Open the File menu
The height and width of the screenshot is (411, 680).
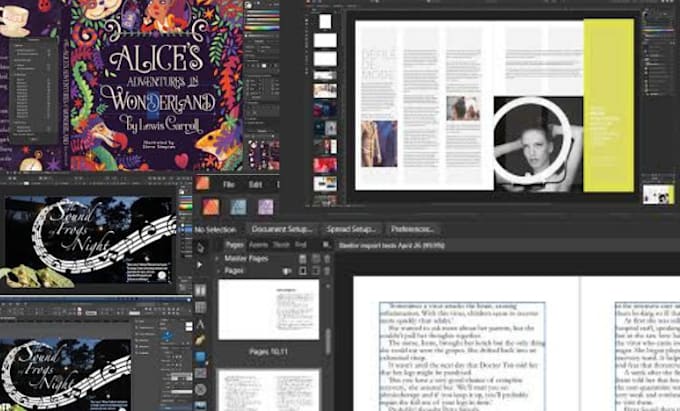pyautogui.click(x=229, y=185)
